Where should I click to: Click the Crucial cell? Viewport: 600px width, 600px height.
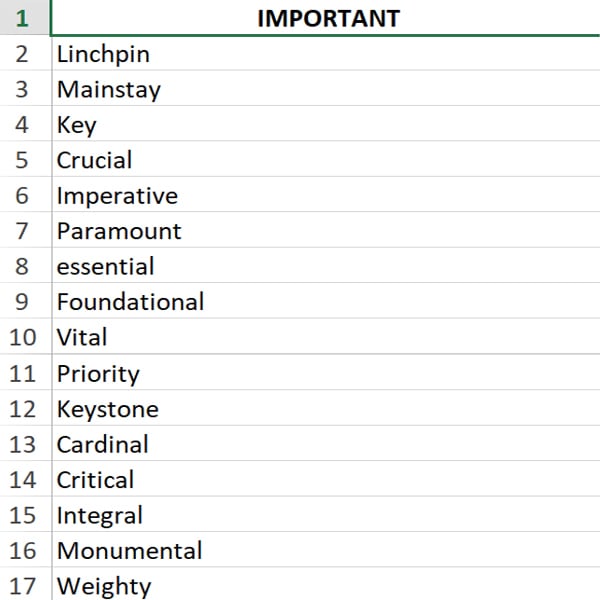pos(326,159)
